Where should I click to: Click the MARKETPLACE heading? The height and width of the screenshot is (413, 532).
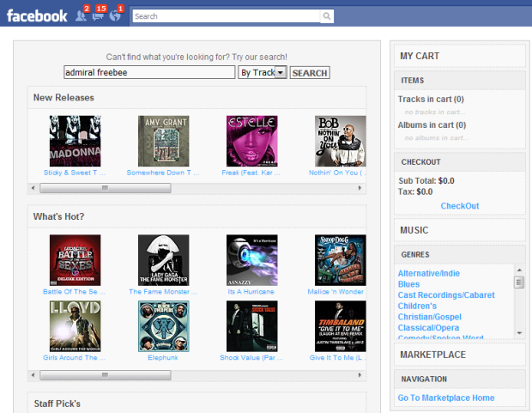433,355
